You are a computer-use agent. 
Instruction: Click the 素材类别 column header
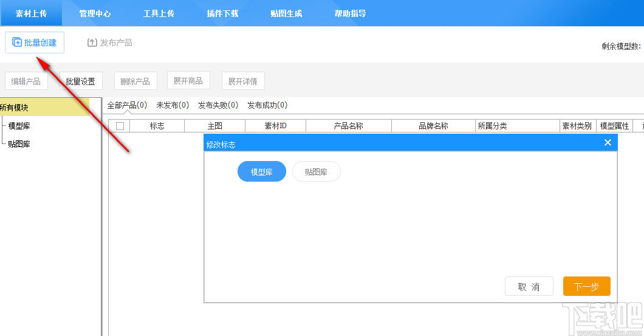577,126
